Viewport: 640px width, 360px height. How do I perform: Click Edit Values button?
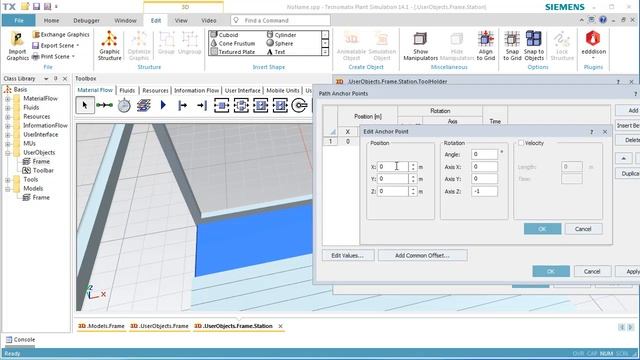[x=347, y=256]
